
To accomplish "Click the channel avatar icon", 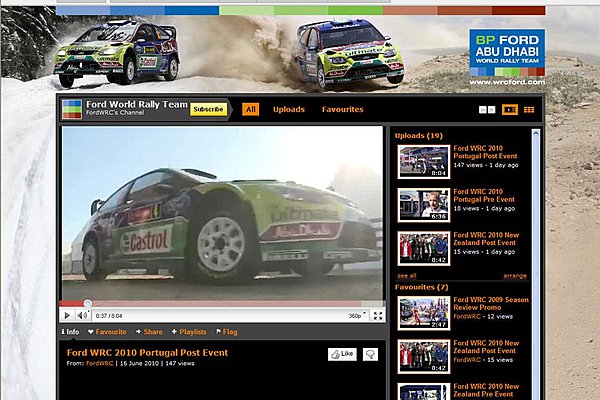I will point(71,109).
